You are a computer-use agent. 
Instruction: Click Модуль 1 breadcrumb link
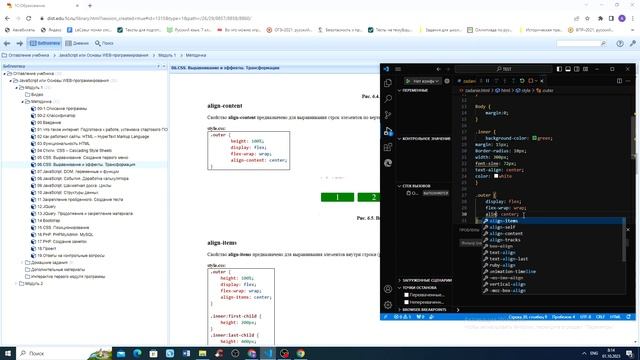pos(167,55)
